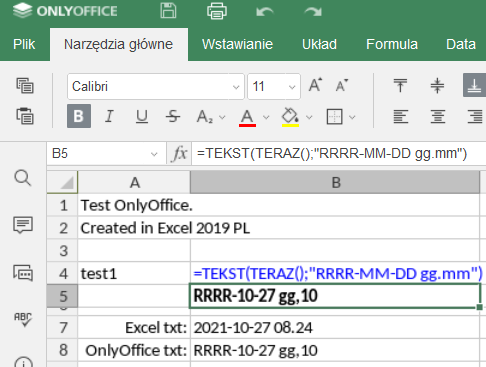The height and width of the screenshot is (367, 486).
Task: Select cell 'Created in Excel 2019 PL'
Action: (134, 228)
